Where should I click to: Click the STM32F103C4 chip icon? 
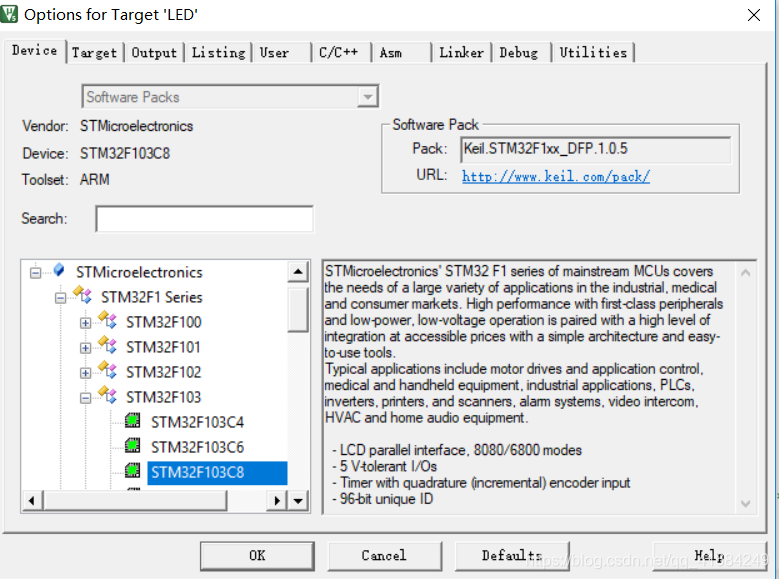[133, 420]
